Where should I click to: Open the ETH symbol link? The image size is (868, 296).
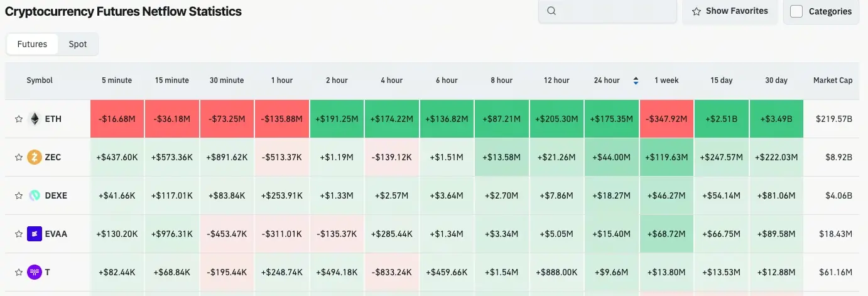(x=53, y=119)
